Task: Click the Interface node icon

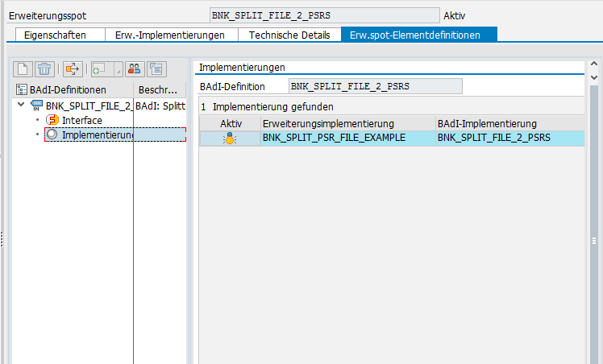Action: tap(52, 120)
